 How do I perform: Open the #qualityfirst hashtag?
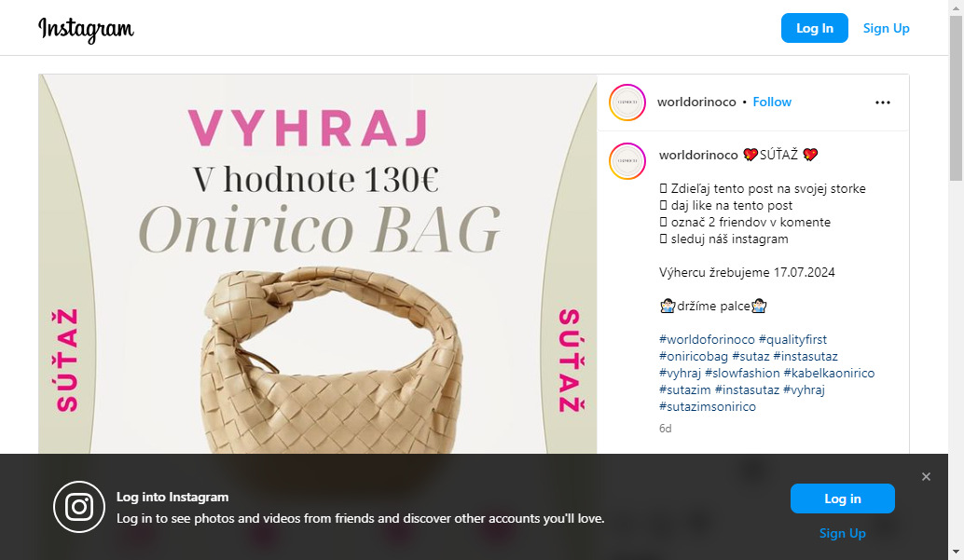792,339
